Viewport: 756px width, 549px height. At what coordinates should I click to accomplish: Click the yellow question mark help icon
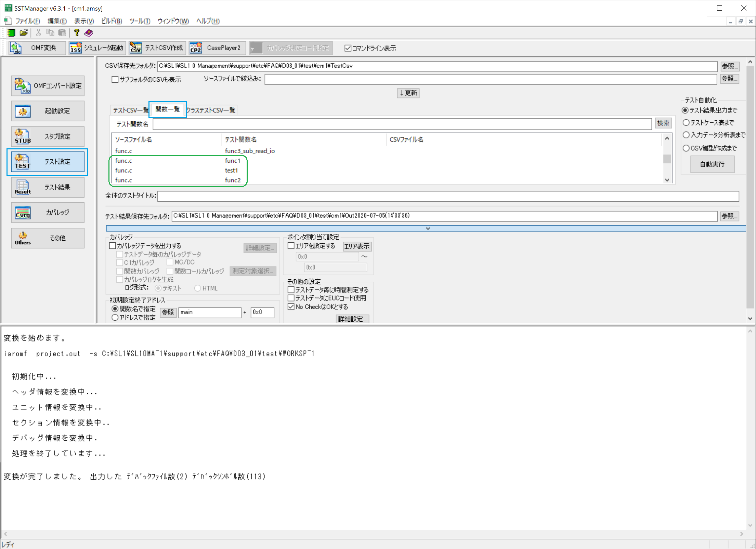tap(77, 33)
